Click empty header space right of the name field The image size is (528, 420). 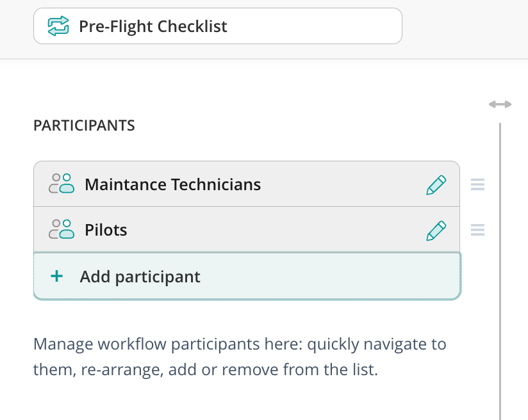(x=461, y=26)
